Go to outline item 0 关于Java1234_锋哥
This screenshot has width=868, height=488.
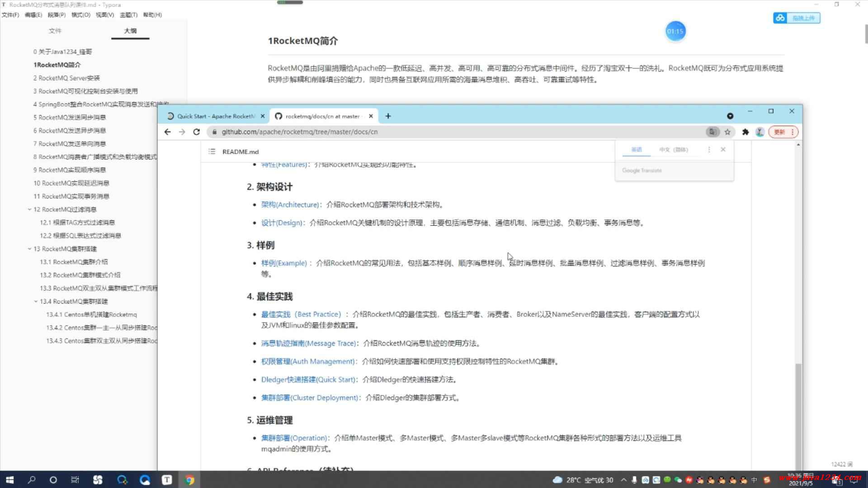pyautogui.click(x=62, y=52)
